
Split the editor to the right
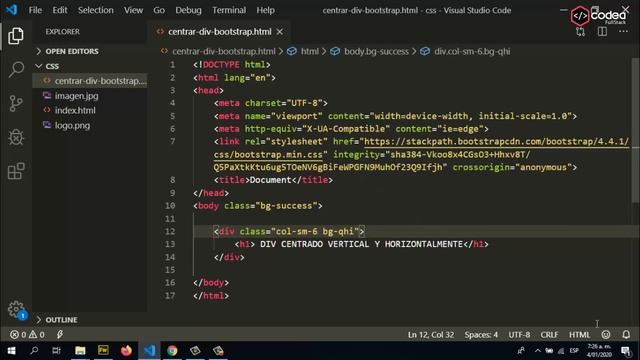[x=602, y=31]
